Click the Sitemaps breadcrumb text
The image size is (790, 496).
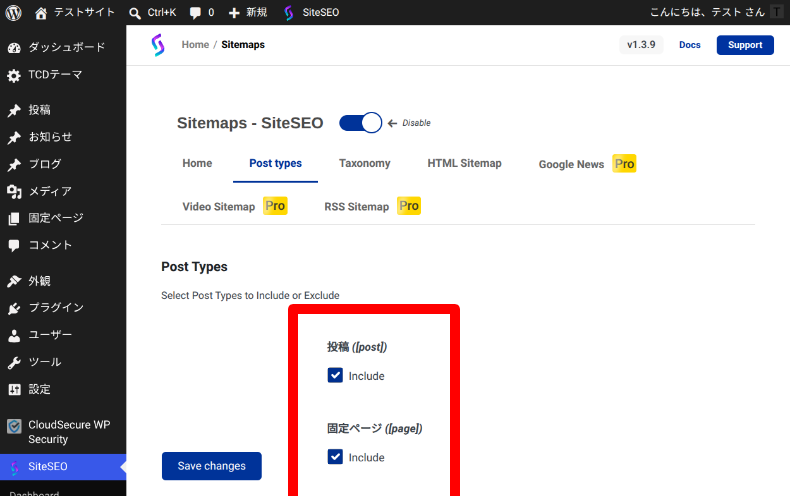coord(243,45)
